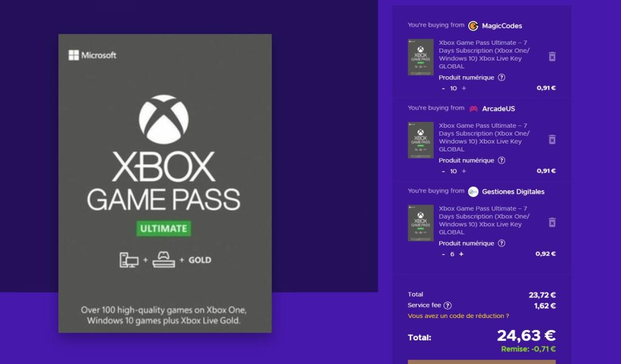Click Gestiones Digitales item product thumbnail
This screenshot has width=621, height=364.
pyautogui.click(x=421, y=223)
